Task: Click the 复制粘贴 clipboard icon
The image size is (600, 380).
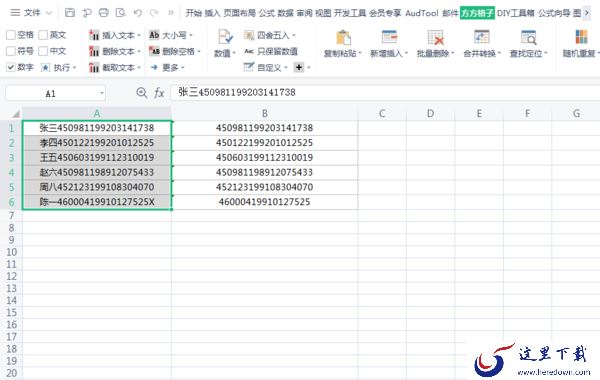Action: [x=343, y=38]
